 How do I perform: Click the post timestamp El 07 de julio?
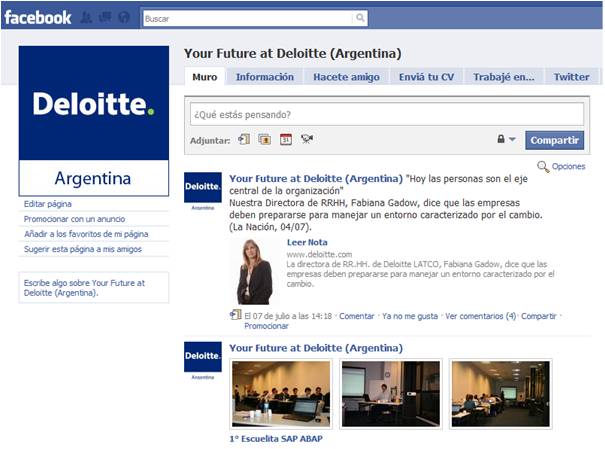coord(288,316)
